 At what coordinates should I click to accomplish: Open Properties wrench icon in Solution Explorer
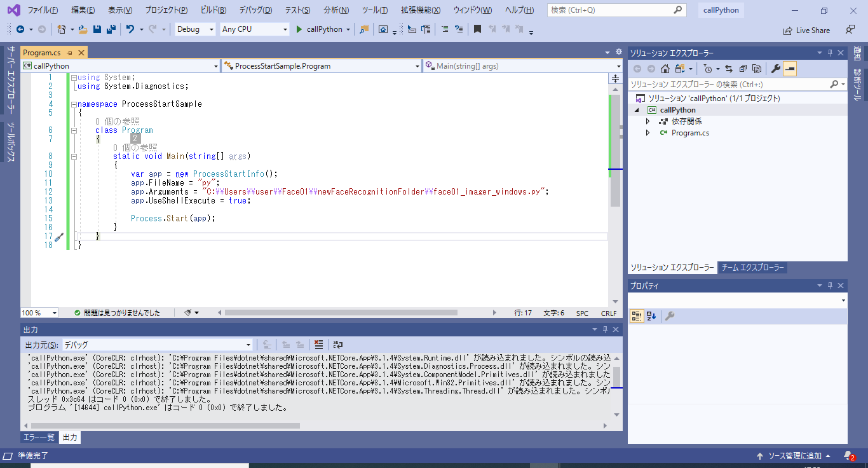[775, 69]
